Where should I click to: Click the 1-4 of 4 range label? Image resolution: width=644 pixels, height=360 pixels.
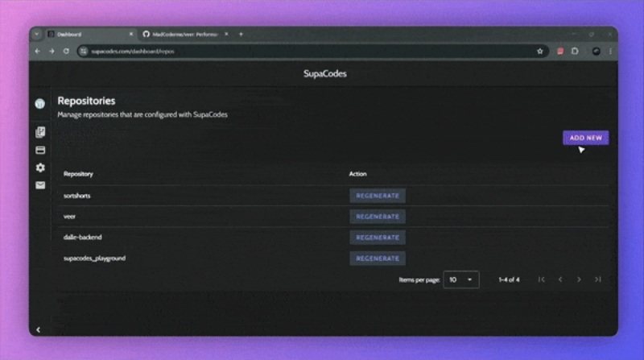tap(509, 279)
